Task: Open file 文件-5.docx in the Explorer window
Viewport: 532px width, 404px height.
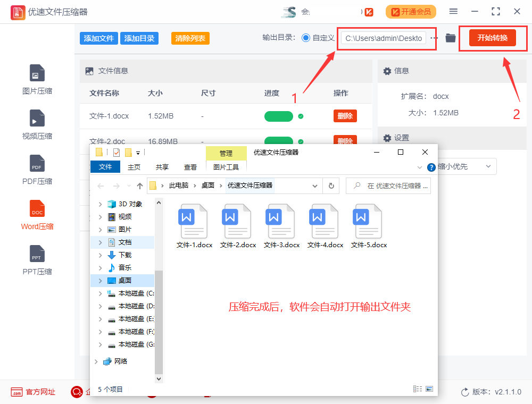Action: pos(369,226)
